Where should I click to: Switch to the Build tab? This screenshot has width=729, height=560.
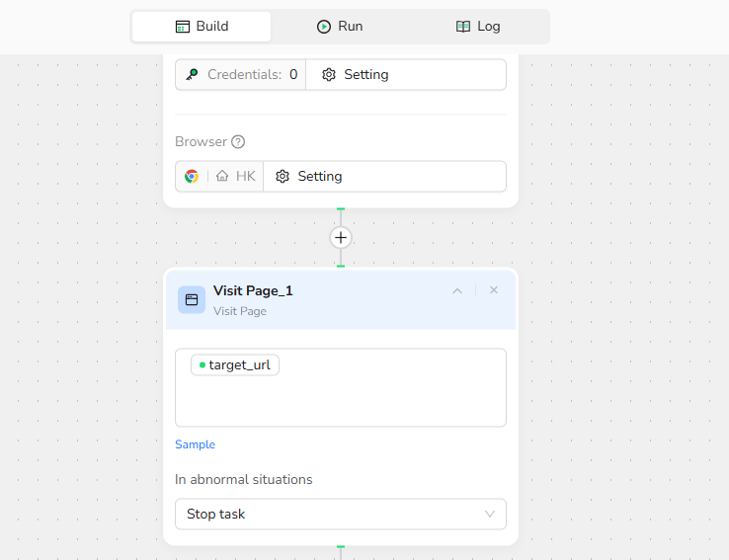[x=202, y=27]
